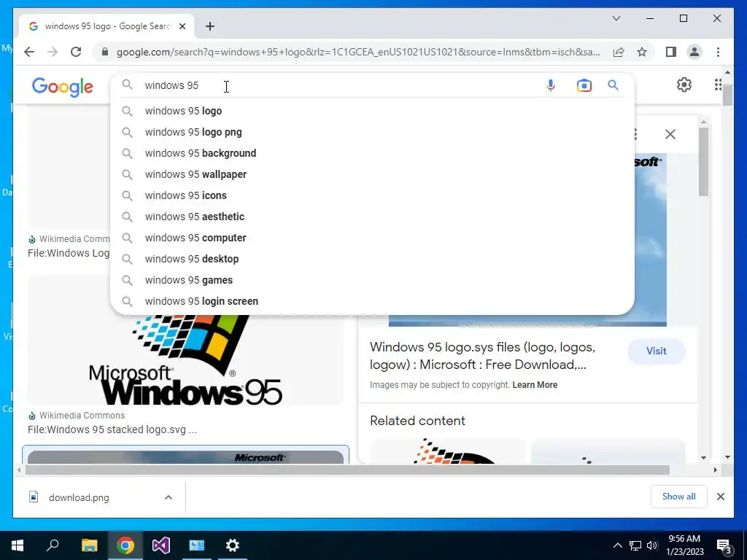Click 'Show all' downloads button

678,497
